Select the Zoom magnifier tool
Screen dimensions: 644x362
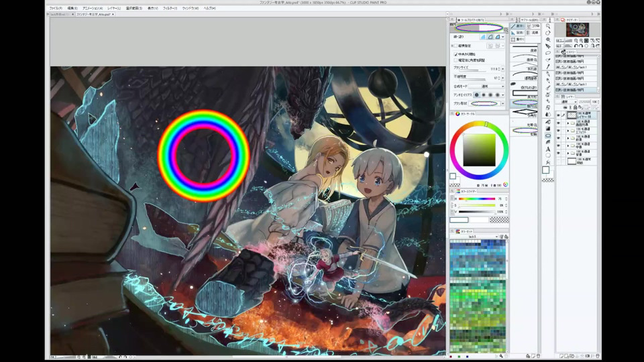click(x=548, y=26)
